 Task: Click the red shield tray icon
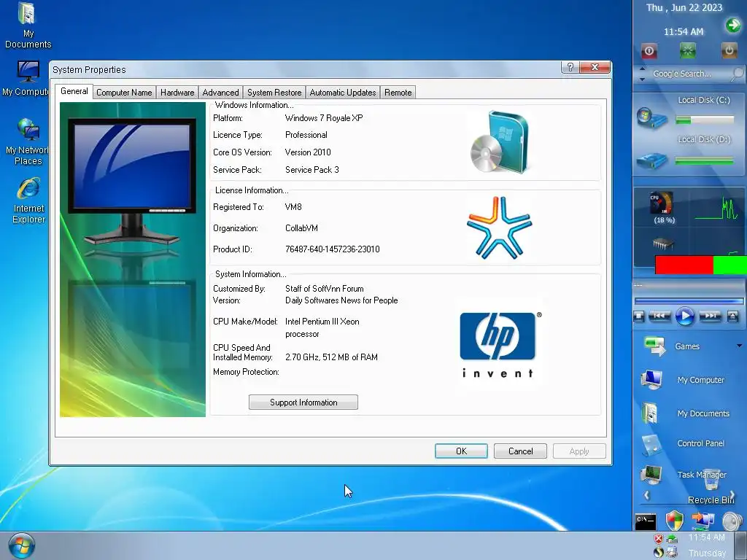659,539
